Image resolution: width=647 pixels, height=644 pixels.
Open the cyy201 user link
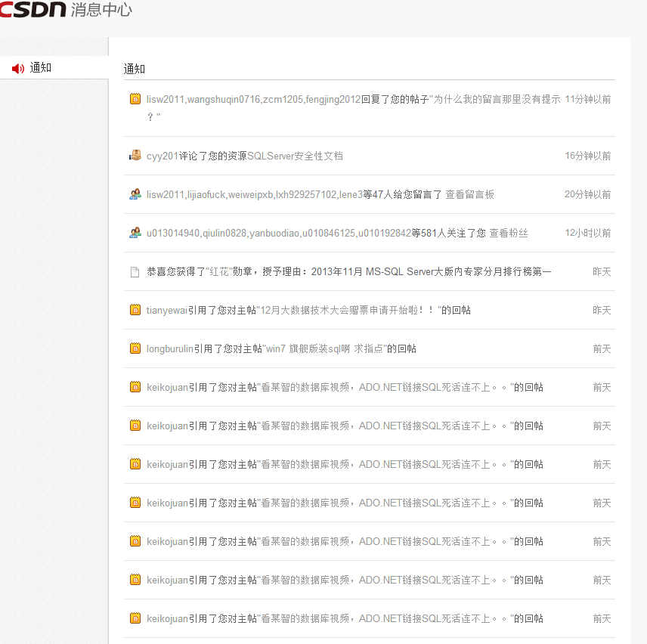point(163,156)
